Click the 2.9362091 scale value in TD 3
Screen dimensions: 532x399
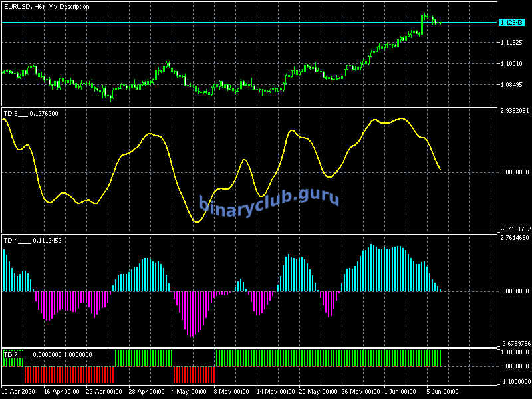[514, 111]
